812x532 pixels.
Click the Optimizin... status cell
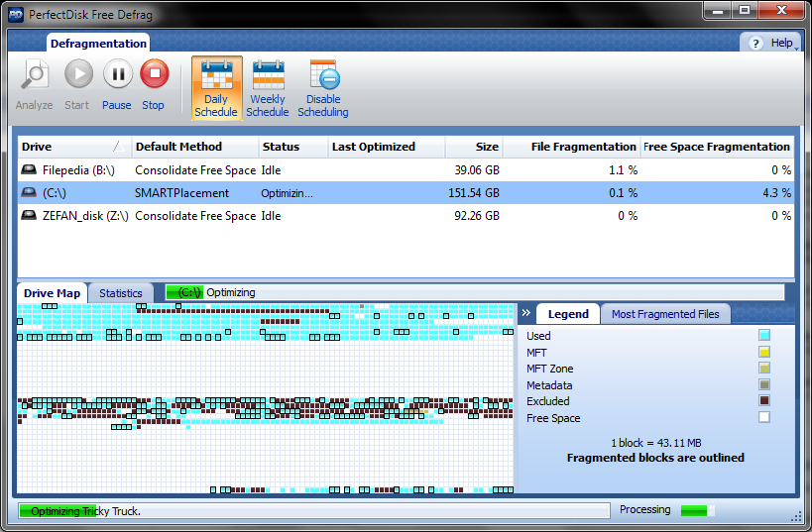click(287, 193)
